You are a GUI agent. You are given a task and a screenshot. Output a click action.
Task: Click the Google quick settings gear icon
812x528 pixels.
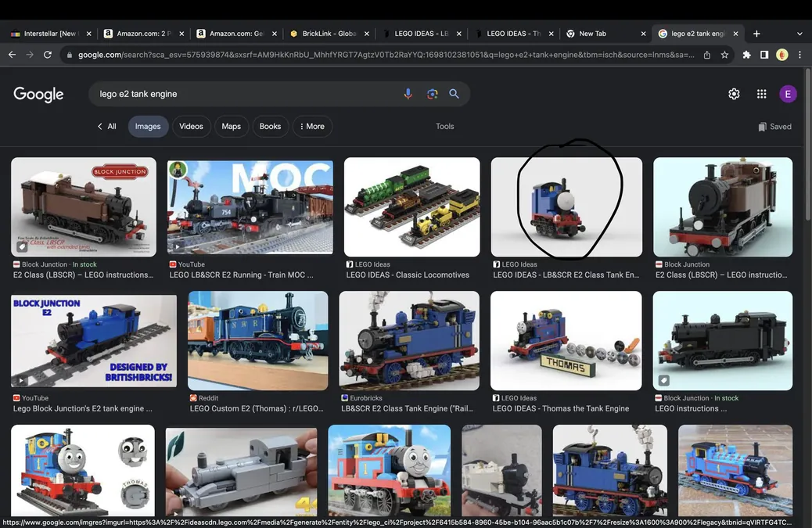734,93
